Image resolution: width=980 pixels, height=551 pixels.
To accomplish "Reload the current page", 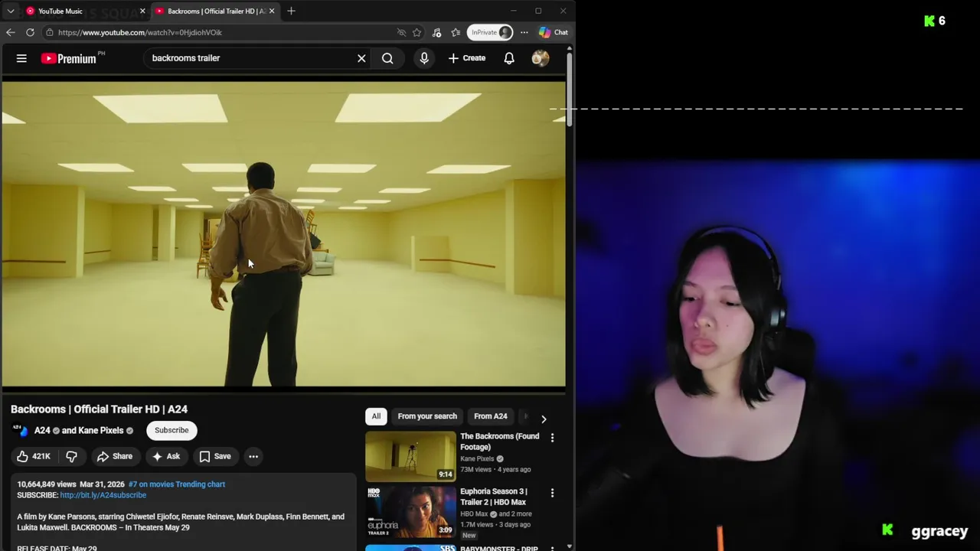I will click(30, 32).
